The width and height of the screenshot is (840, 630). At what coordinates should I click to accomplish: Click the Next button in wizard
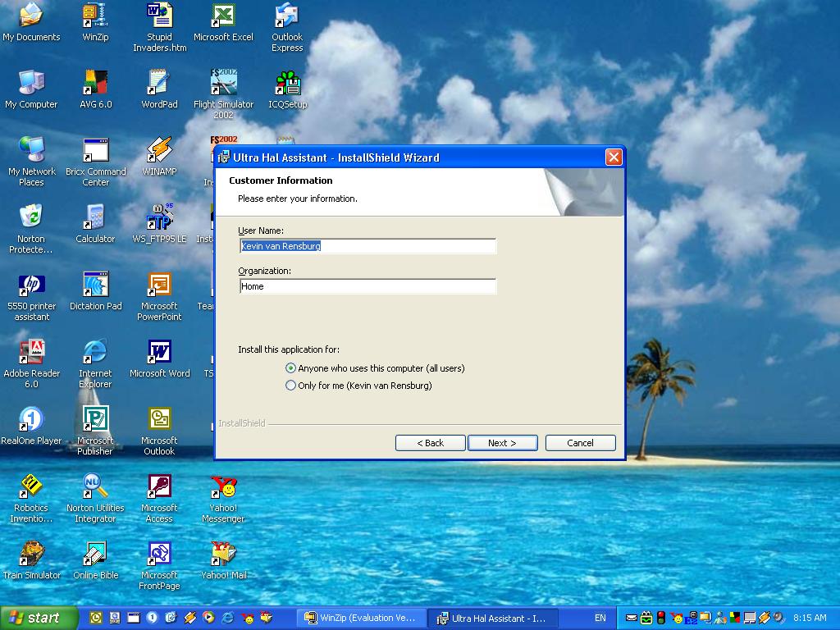pos(502,443)
